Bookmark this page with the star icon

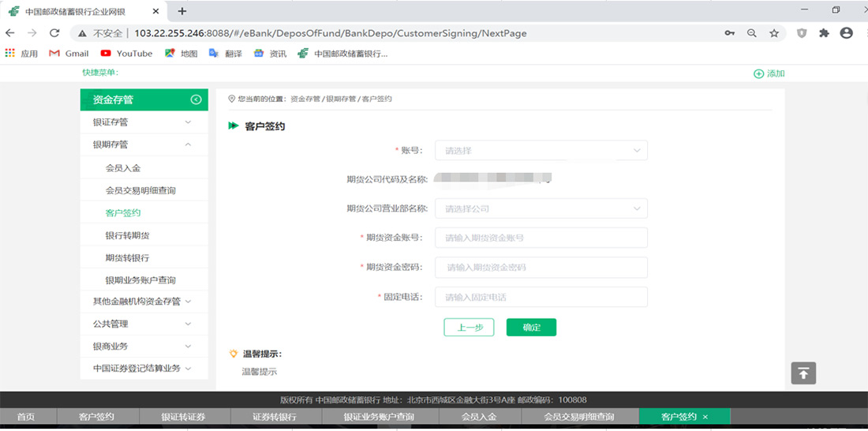[x=774, y=33]
